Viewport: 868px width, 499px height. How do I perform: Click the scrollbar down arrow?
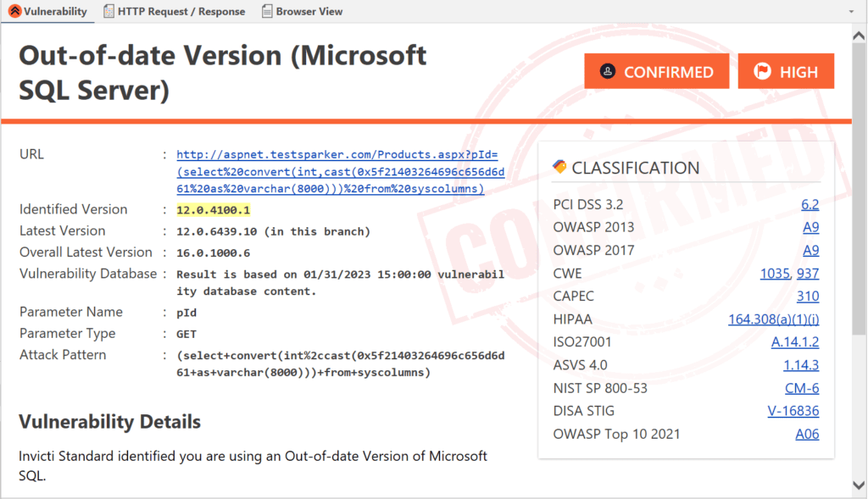tap(859, 485)
